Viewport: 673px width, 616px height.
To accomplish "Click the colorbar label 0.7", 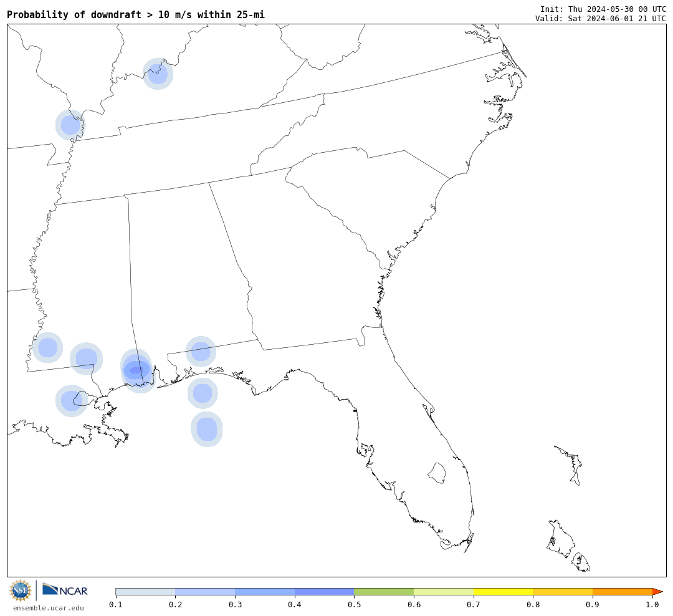I will 474,605.
